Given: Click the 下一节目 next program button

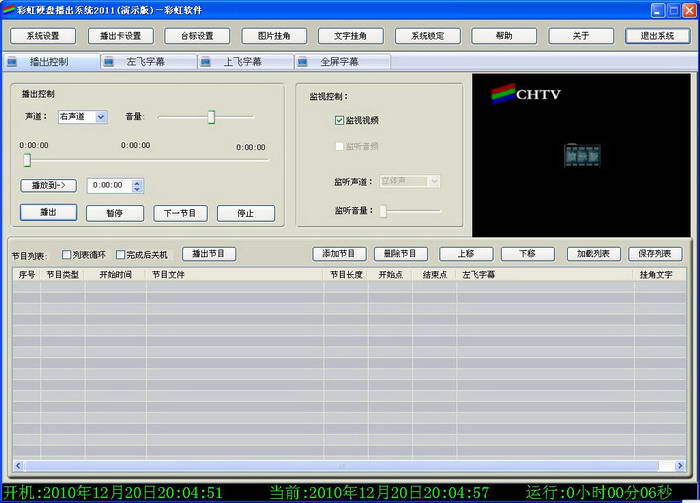Looking at the screenshot, I should point(180,213).
